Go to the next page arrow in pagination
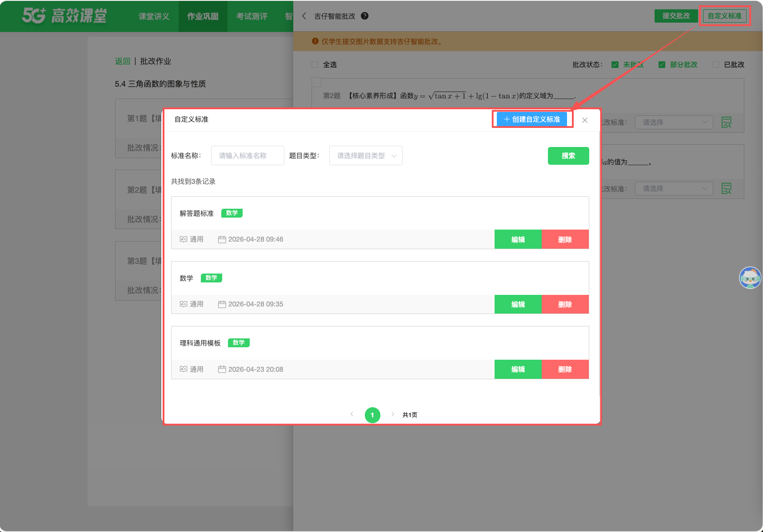Screen dimensions: 763x532 [x=393, y=414]
